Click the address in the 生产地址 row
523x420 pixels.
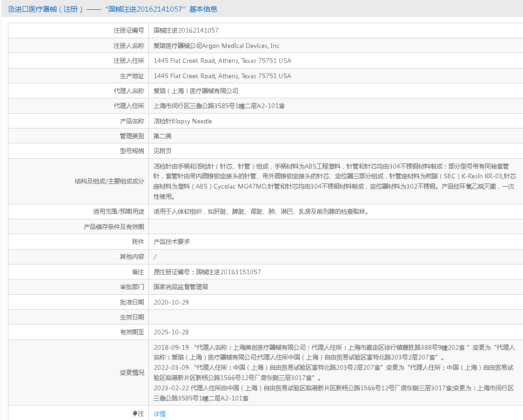point(222,76)
